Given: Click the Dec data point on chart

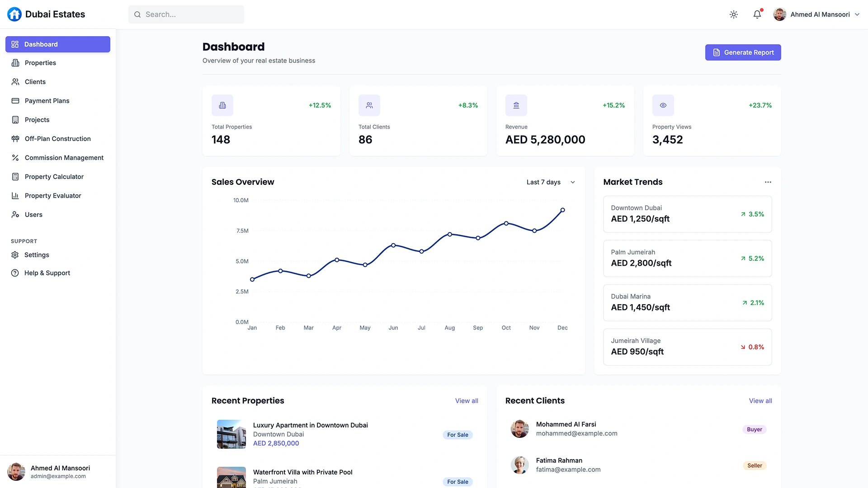Looking at the screenshot, I should (x=563, y=210).
